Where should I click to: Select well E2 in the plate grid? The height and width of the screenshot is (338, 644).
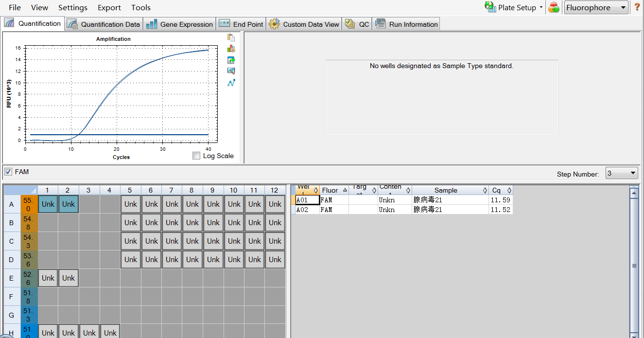coord(69,278)
